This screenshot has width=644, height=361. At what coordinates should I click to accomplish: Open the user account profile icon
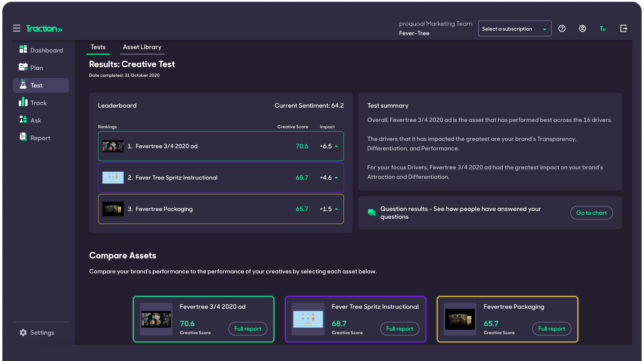pyautogui.click(x=582, y=28)
